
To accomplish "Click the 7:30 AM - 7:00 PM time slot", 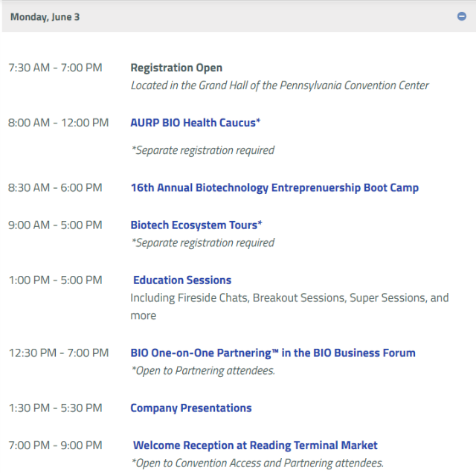I will pos(55,68).
